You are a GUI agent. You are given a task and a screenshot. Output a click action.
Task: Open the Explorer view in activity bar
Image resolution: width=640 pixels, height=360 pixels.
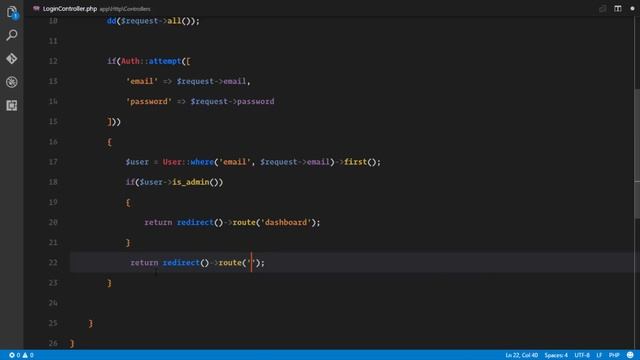click(12, 13)
